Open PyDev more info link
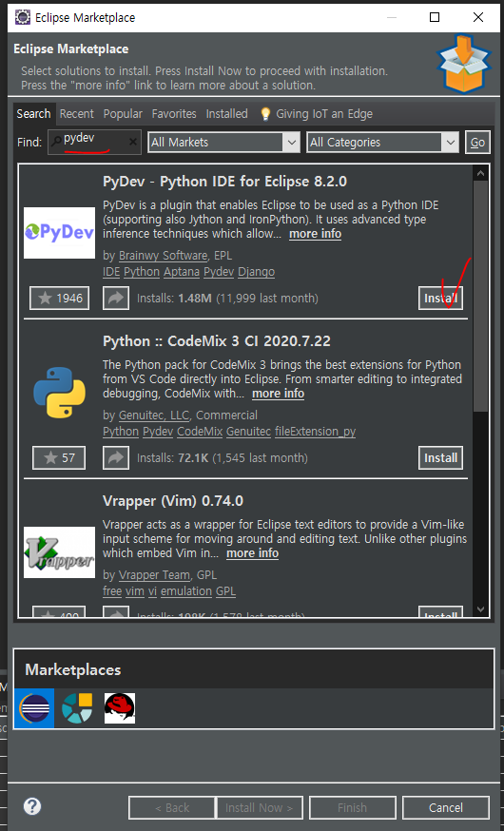The image size is (504, 831). click(x=316, y=234)
